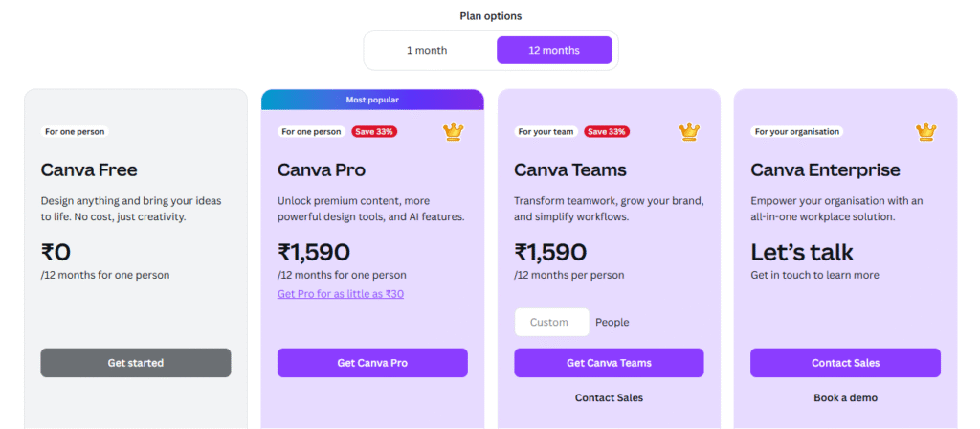
Task: Click the Get started button for Canva Free
Action: tap(136, 363)
